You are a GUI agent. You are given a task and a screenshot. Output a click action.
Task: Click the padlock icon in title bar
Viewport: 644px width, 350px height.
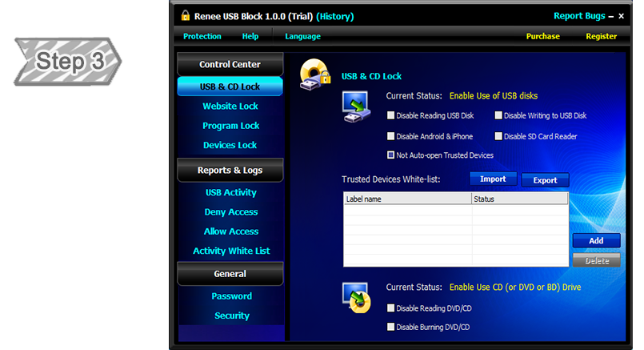point(186,16)
